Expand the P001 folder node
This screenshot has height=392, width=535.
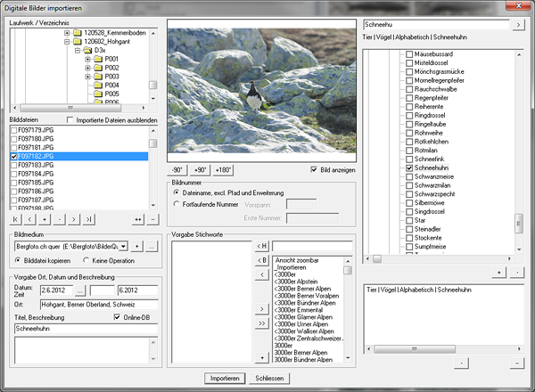point(87,60)
